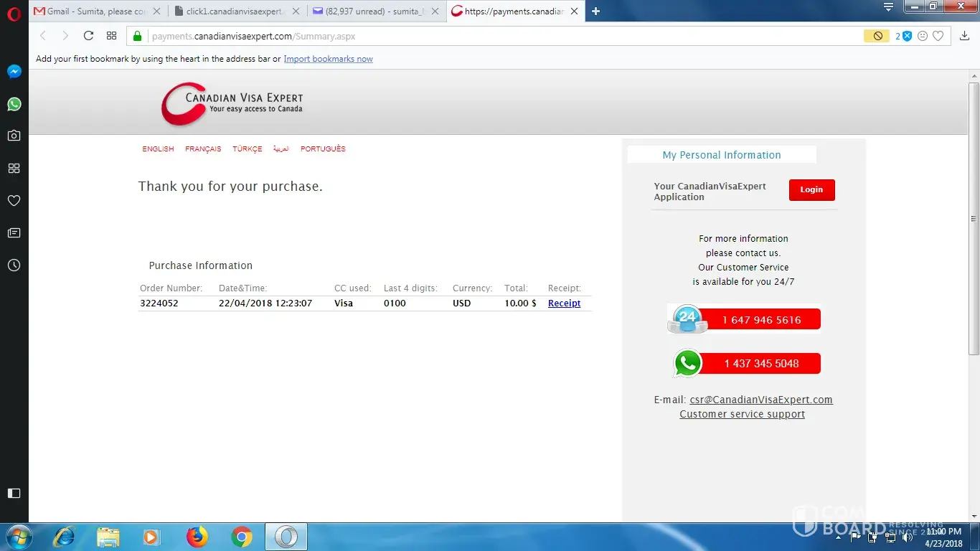Image resolution: width=980 pixels, height=551 pixels.
Task: Open the Opera menu logo
Action: coord(14,14)
